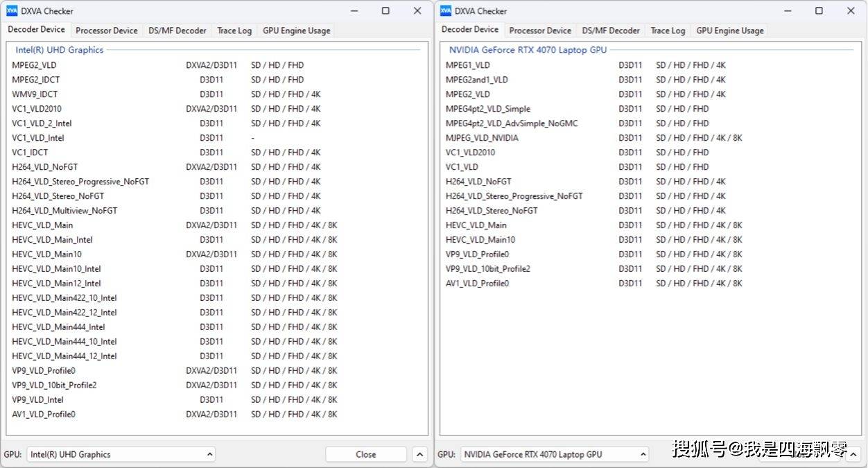Select AV1_VLD_Profile0 row in the NVIDIA list

tap(650, 284)
